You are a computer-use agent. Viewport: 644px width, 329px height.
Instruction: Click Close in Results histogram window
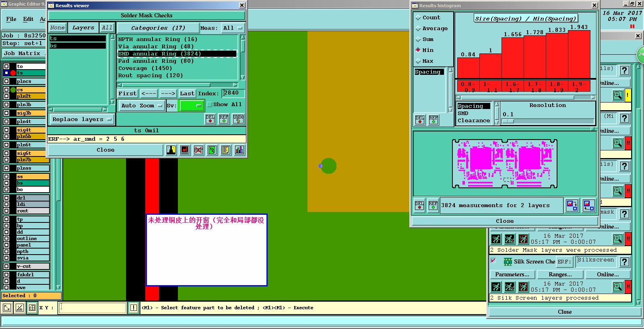tap(505, 221)
